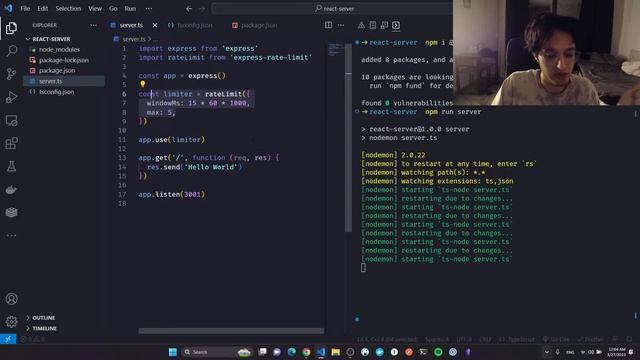Open editor more actions ellipsis
Viewport: 640px width, 360px height.
341,25
